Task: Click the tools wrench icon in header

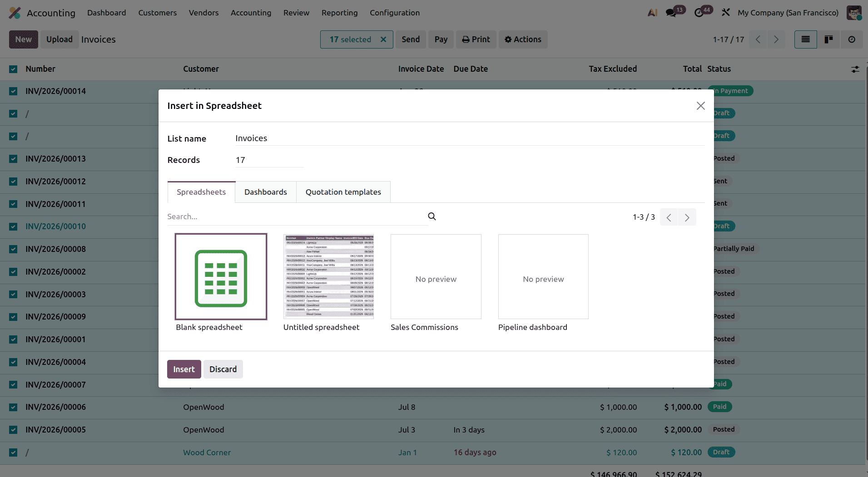Action: (726, 13)
